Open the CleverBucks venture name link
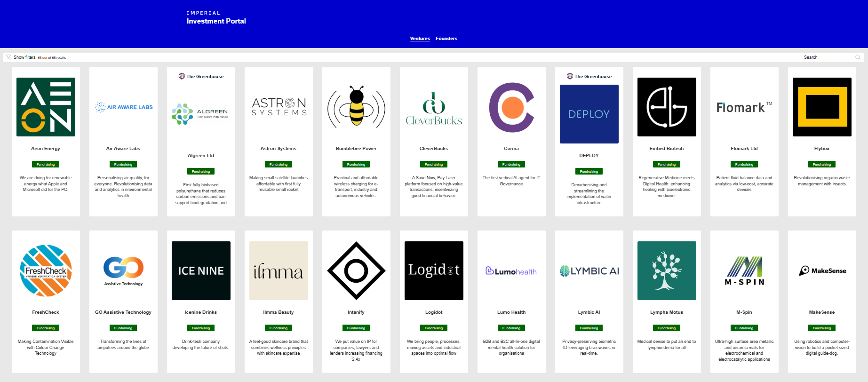The image size is (868, 382). [x=433, y=149]
